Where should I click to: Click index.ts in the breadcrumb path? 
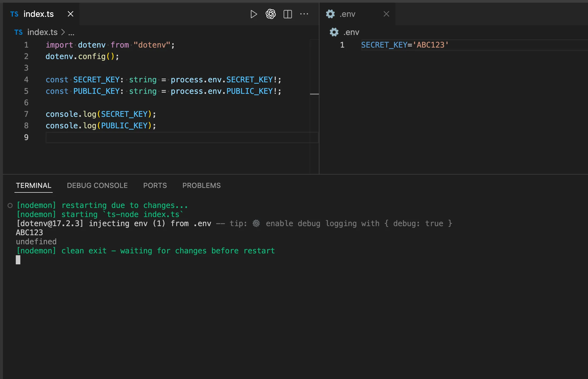click(x=42, y=32)
